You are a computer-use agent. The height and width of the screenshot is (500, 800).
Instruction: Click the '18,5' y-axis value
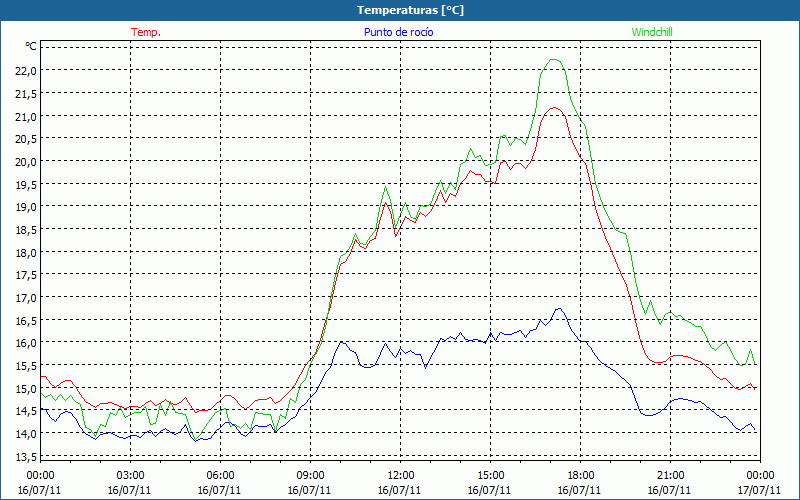coord(27,230)
